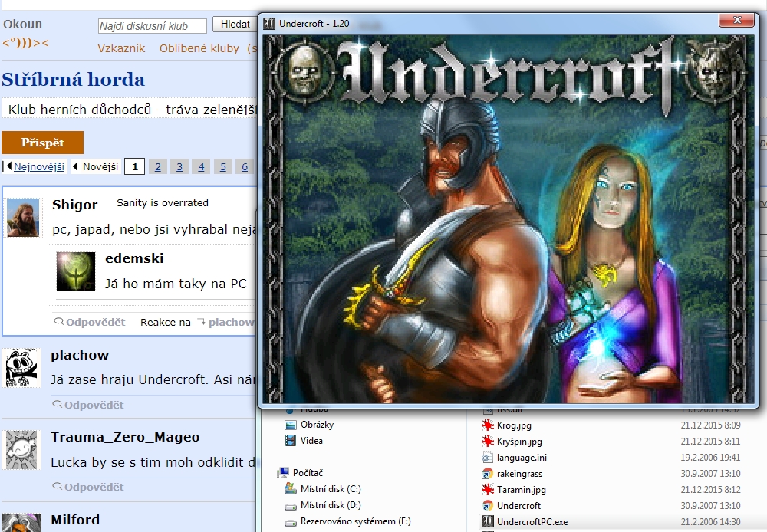The height and width of the screenshot is (532, 767).
Task: Click the language.ini file icon
Action: pyautogui.click(x=487, y=457)
